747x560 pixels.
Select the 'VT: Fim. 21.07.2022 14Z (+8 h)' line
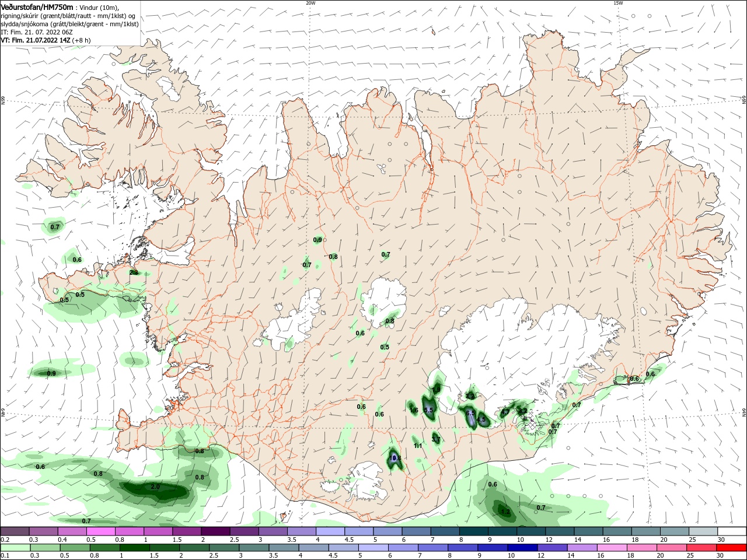coord(46,40)
